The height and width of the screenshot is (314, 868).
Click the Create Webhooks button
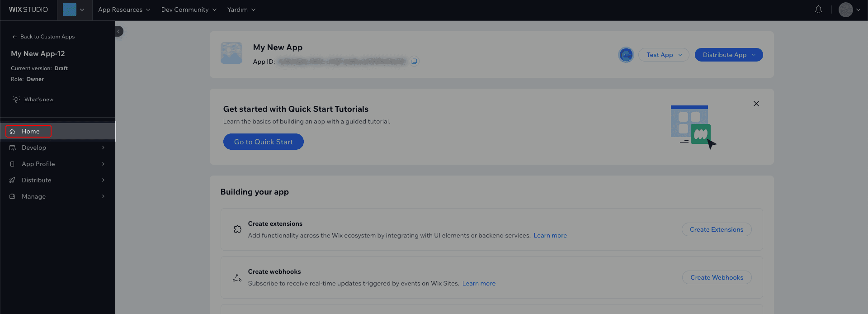click(717, 277)
